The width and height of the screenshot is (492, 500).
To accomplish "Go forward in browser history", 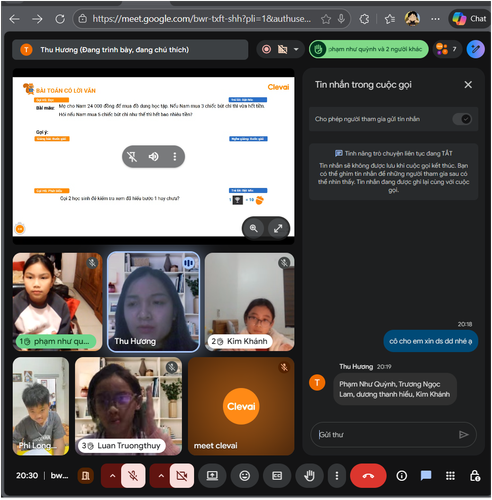I will click(37, 19).
